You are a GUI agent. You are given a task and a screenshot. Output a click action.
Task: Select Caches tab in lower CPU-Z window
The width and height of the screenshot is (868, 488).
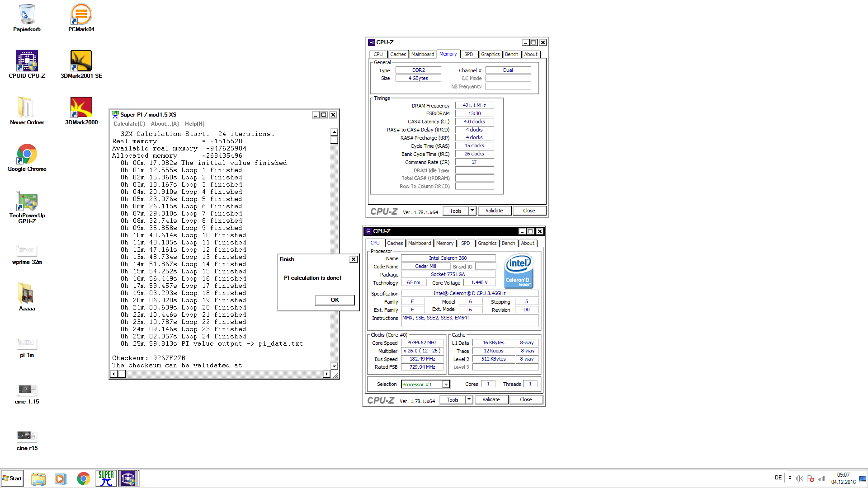(395, 243)
